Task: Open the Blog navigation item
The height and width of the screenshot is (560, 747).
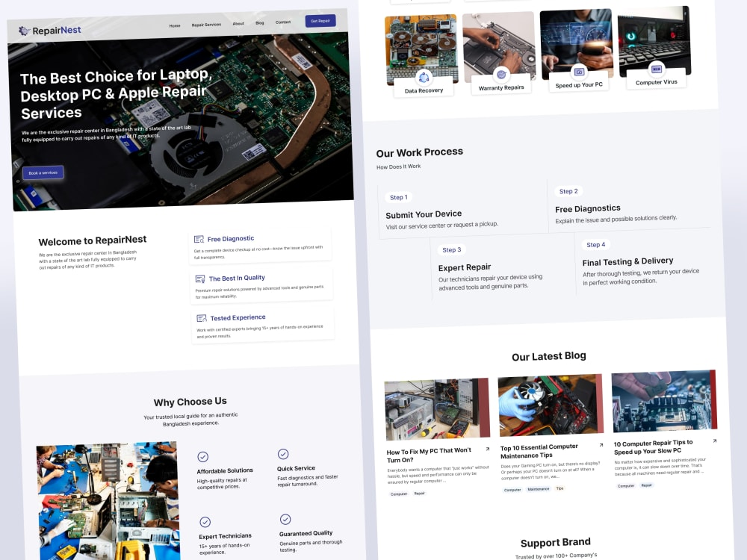Action: pos(260,23)
